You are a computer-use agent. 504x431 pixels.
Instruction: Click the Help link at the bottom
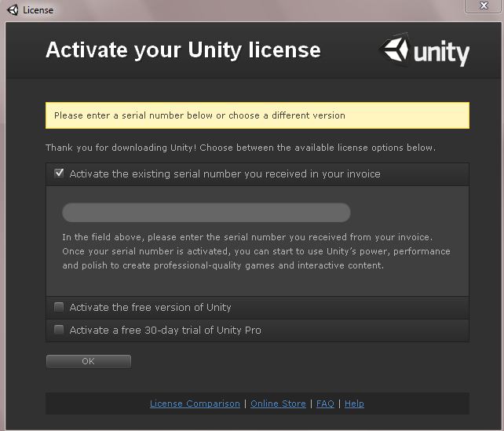354,404
